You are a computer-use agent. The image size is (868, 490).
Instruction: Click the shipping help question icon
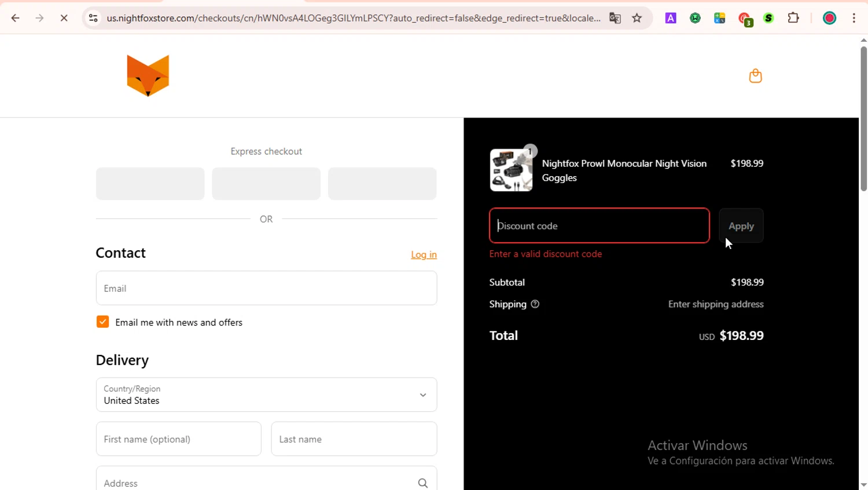pyautogui.click(x=535, y=304)
